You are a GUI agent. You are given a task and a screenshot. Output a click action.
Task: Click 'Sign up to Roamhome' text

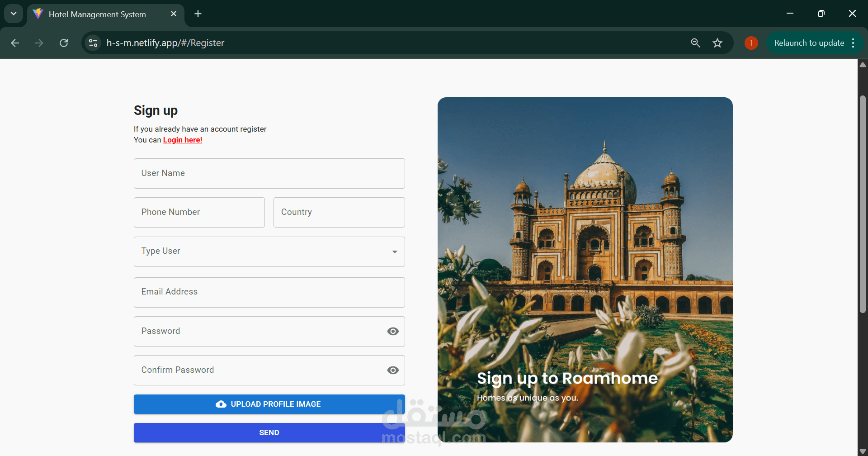(x=567, y=378)
